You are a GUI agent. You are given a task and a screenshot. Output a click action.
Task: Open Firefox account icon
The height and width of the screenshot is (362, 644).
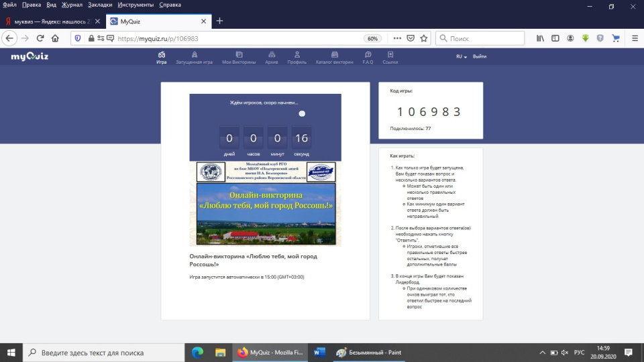[x=570, y=38]
